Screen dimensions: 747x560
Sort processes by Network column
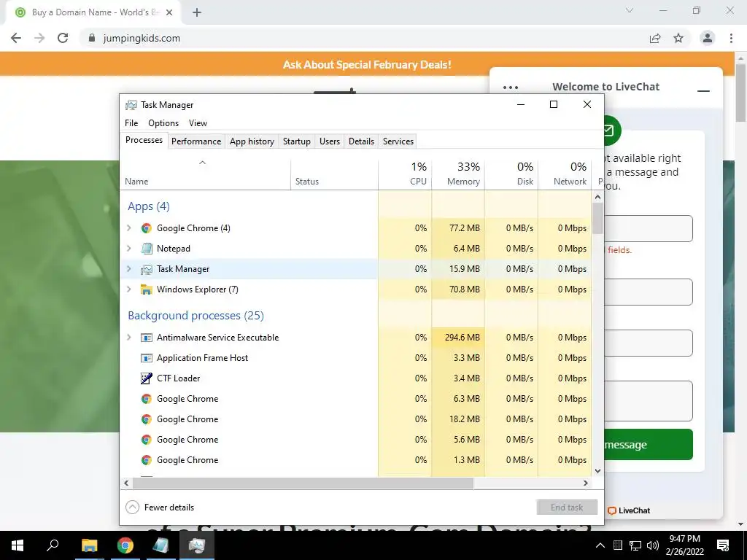point(565,174)
